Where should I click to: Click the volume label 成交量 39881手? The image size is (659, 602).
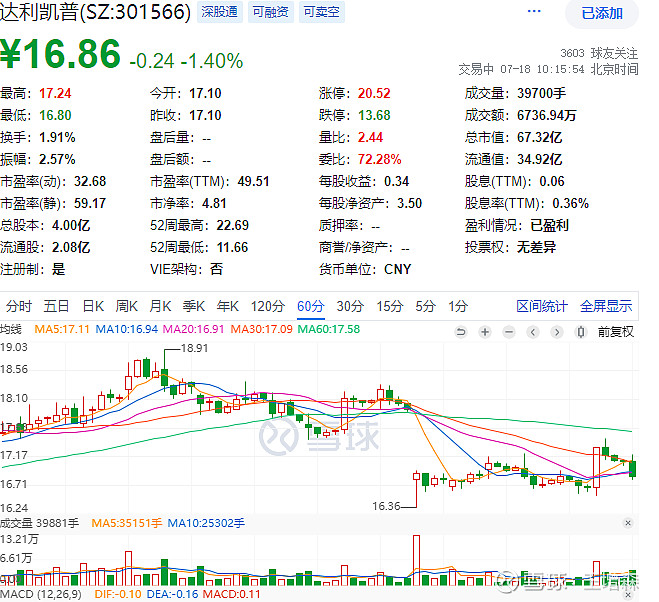[40, 523]
